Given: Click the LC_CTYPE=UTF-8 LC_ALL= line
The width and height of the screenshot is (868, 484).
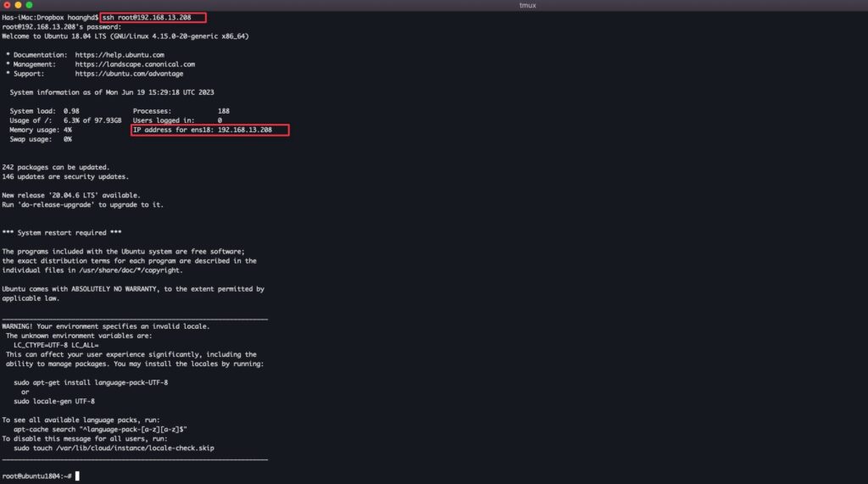Looking at the screenshot, I should (56, 346).
